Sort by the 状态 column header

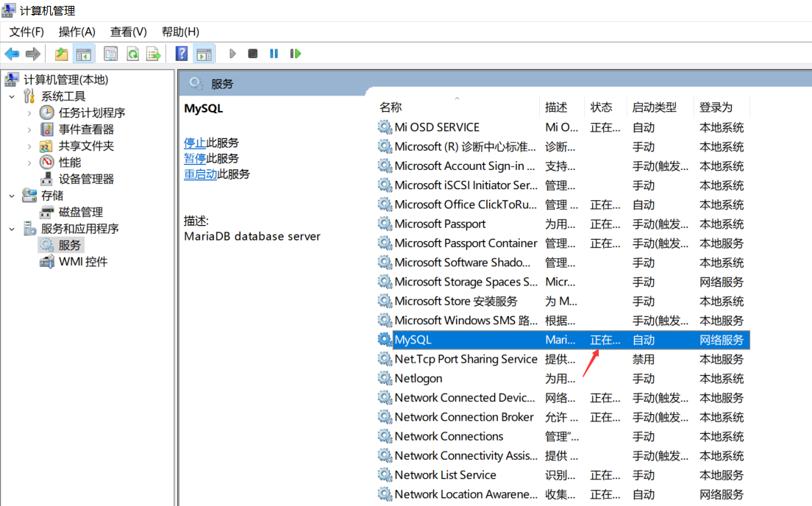click(601, 107)
